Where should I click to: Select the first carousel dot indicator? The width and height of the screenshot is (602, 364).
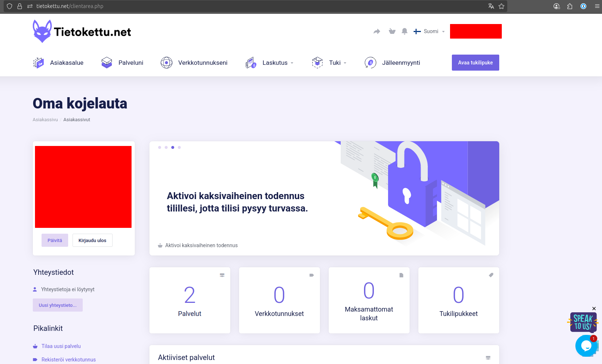[x=160, y=147]
